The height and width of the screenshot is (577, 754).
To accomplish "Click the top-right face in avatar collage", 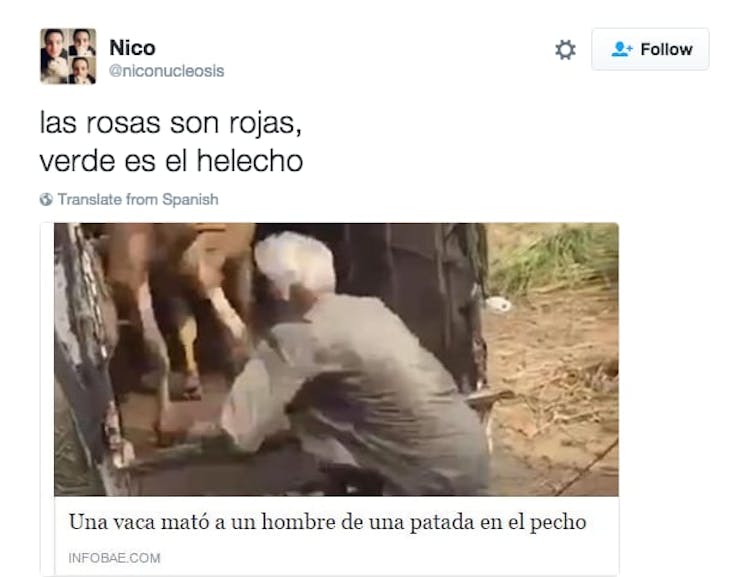I will coord(82,42).
